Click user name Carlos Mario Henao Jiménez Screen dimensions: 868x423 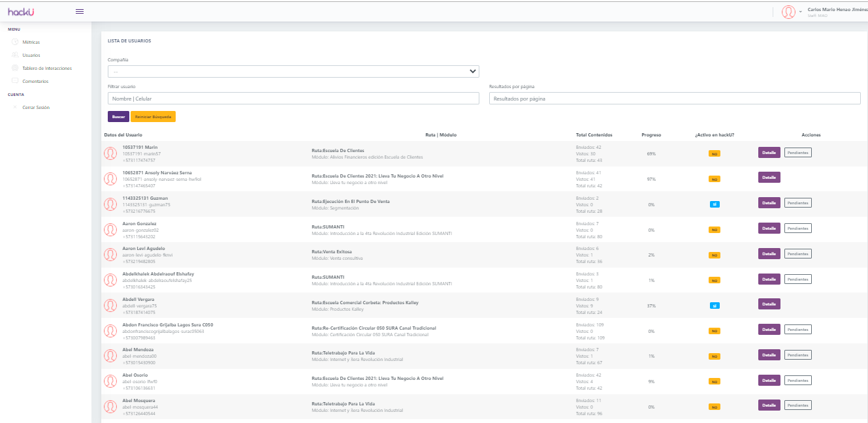coord(837,9)
